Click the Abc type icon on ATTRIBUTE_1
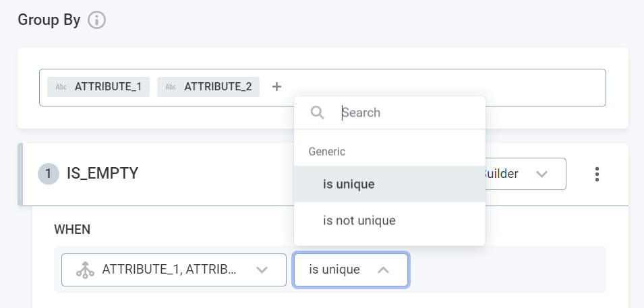Screen dimensions: 644x308 click(61, 87)
